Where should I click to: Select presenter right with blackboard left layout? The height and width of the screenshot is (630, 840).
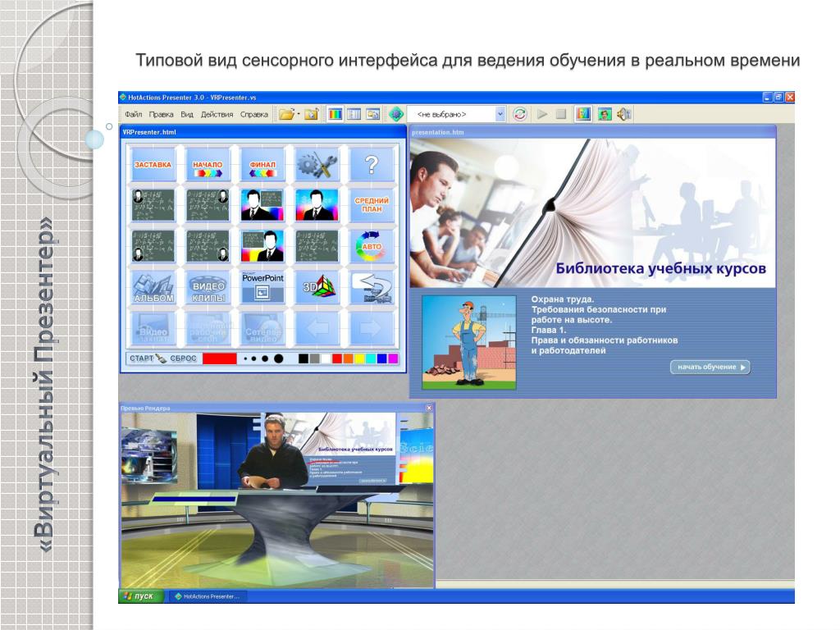tap(262, 246)
